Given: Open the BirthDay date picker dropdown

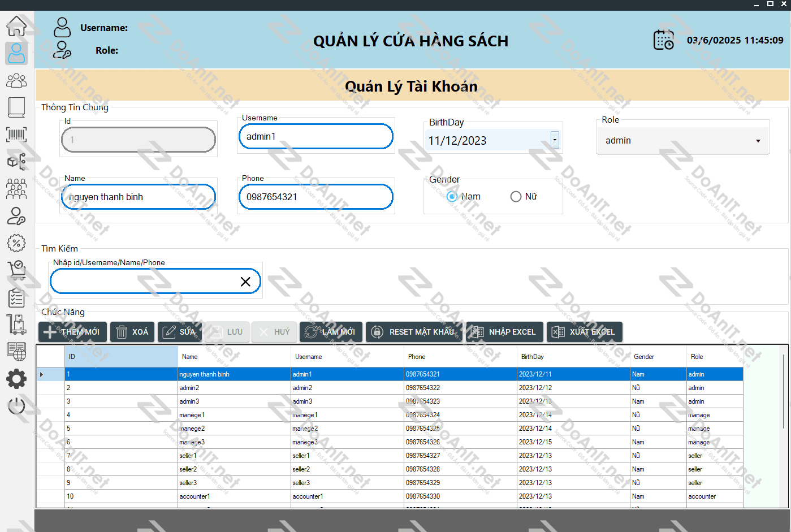Looking at the screenshot, I should click(555, 140).
